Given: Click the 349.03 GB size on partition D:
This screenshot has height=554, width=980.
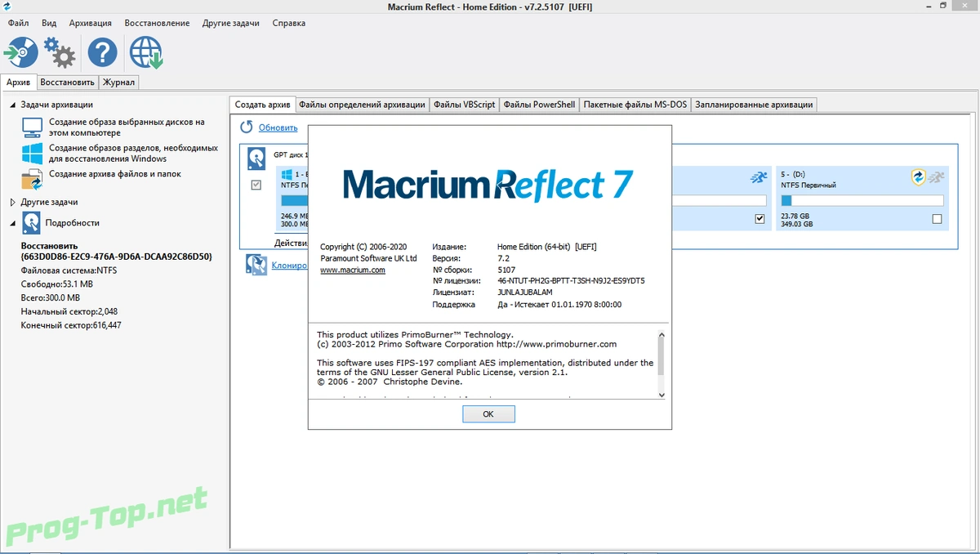Looking at the screenshot, I should (x=798, y=224).
